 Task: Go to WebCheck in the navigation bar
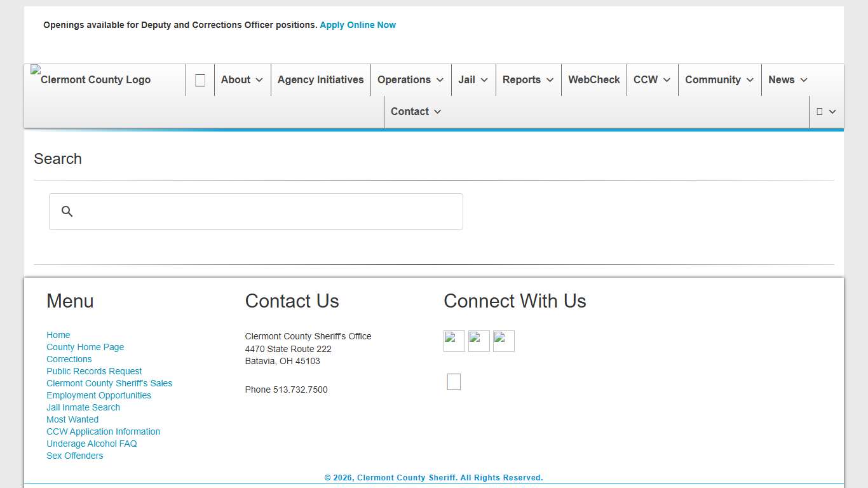(x=593, y=80)
